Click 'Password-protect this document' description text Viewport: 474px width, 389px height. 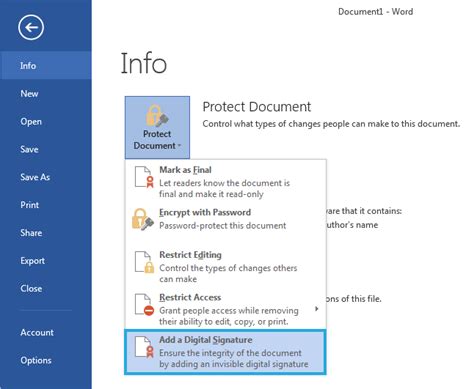tap(223, 226)
